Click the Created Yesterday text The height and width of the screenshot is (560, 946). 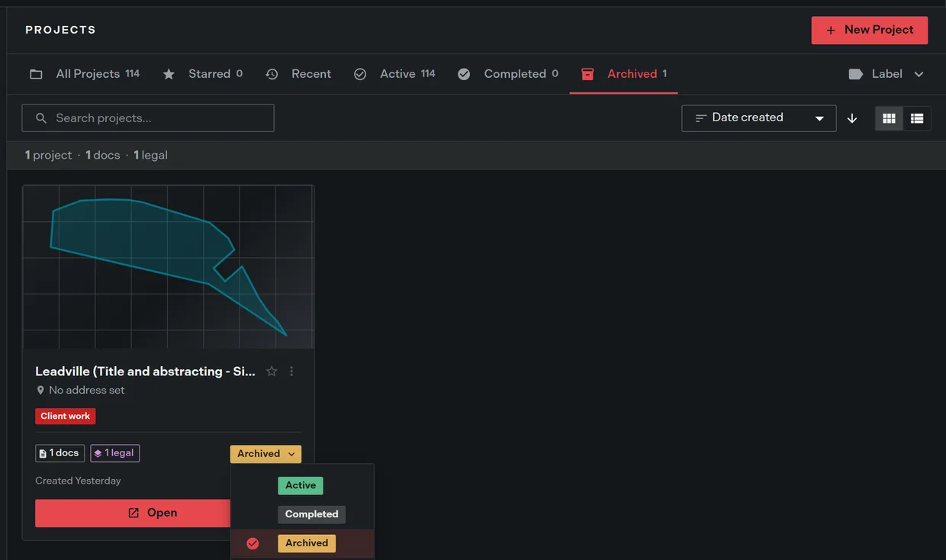[78, 481]
